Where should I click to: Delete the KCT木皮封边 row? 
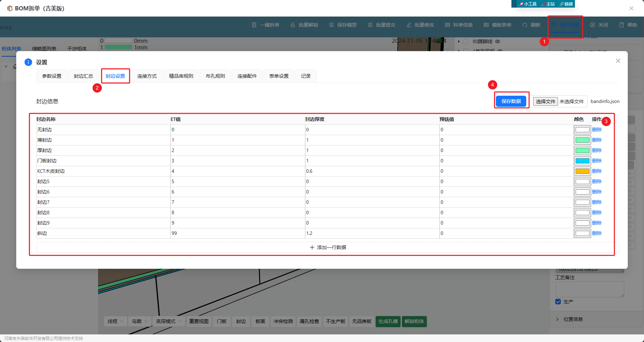pos(597,171)
